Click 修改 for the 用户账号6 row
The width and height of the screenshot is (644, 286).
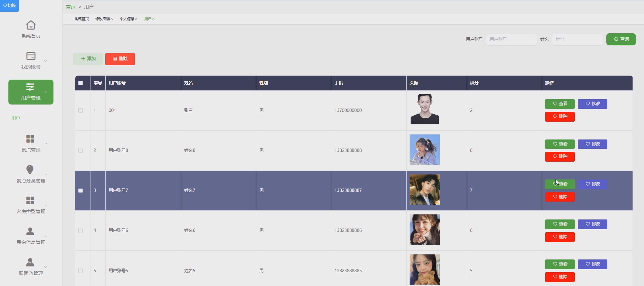pyautogui.click(x=592, y=224)
